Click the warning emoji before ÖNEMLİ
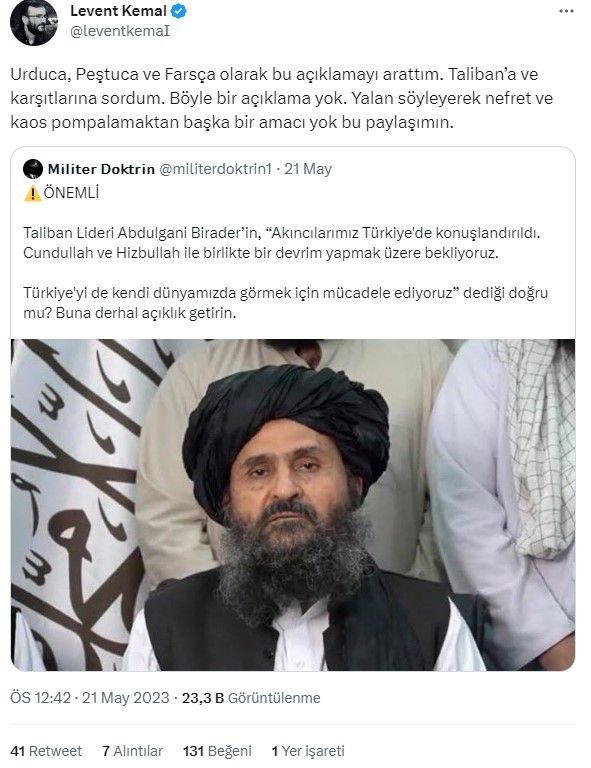Image resolution: width=591 pixels, height=768 pixels. (32, 193)
